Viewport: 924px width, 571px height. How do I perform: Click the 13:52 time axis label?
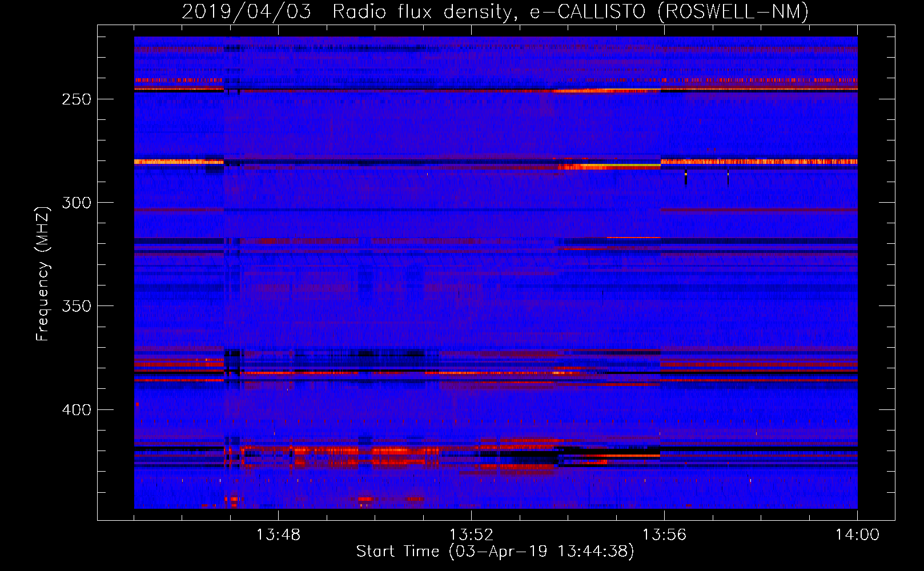(471, 535)
